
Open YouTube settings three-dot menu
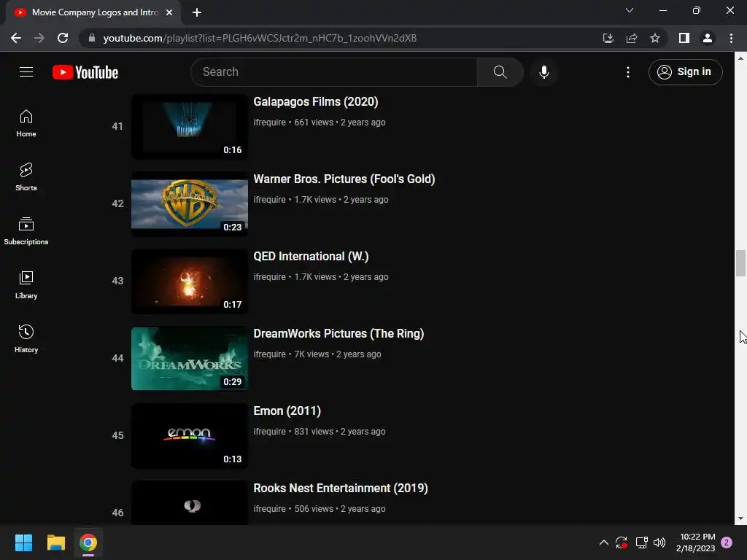[628, 72]
